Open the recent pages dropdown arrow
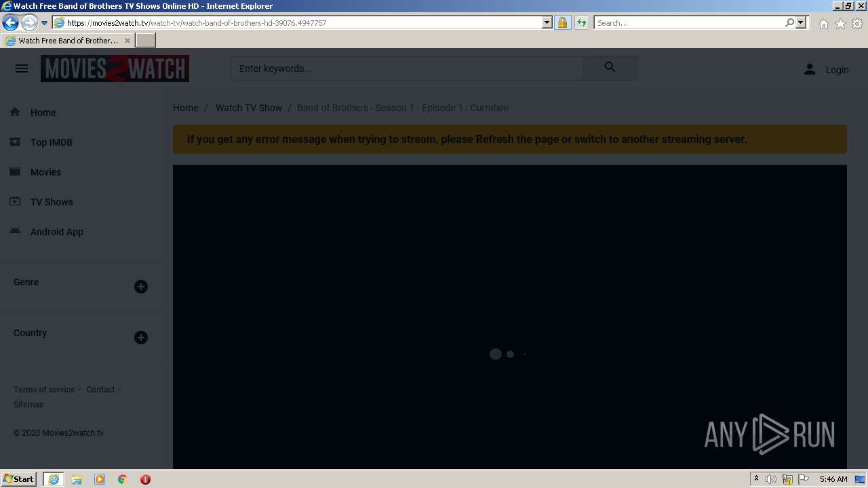Image resolution: width=868 pixels, height=488 pixels. tap(44, 23)
